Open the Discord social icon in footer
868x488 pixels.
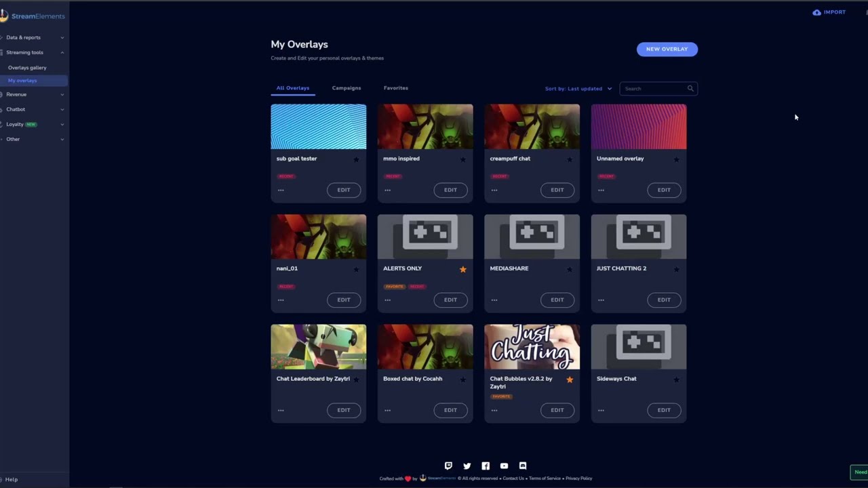pyautogui.click(x=523, y=466)
